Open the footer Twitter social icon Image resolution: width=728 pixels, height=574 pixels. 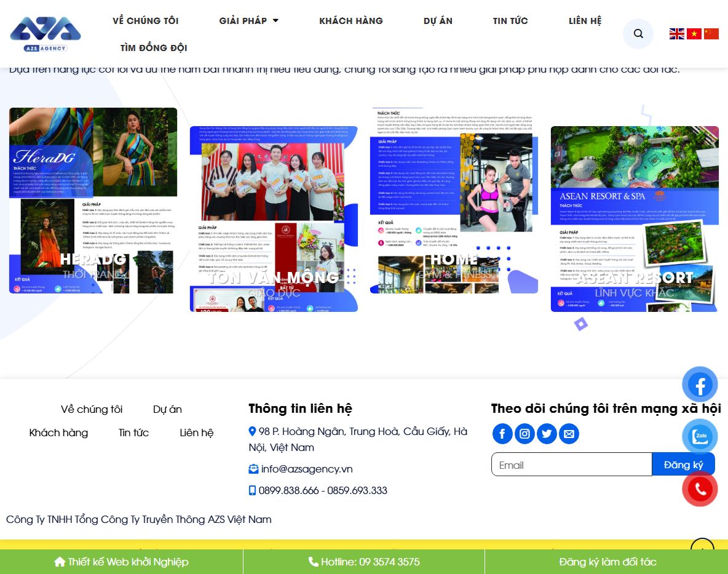547,434
